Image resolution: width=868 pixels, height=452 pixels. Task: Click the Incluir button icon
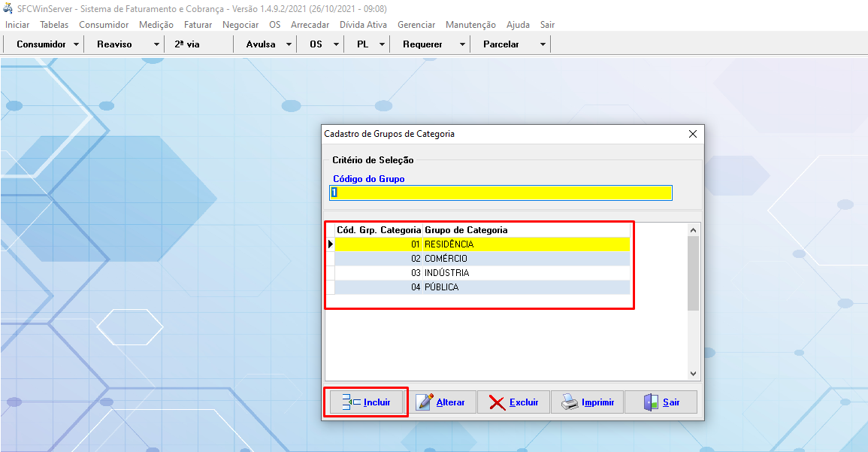pos(352,402)
